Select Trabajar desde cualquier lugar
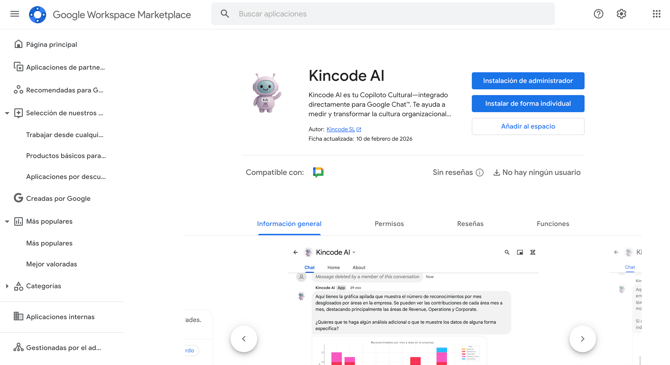Screen dimensions: 670x365 click(x=65, y=135)
